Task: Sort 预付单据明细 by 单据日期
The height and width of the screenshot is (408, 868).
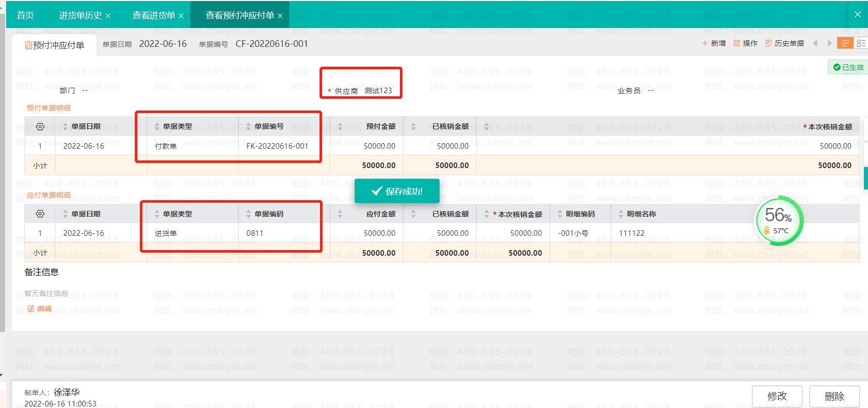Action: point(65,126)
